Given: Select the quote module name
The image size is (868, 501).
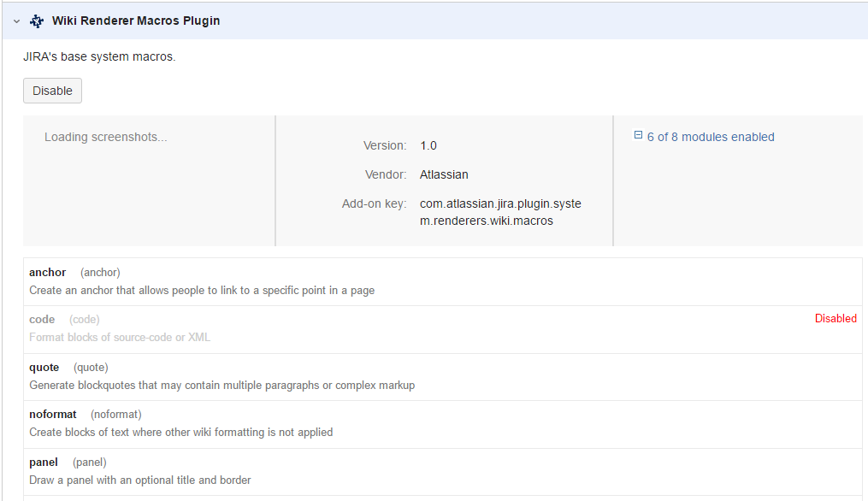Looking at the screenshot, I should 44,367.
